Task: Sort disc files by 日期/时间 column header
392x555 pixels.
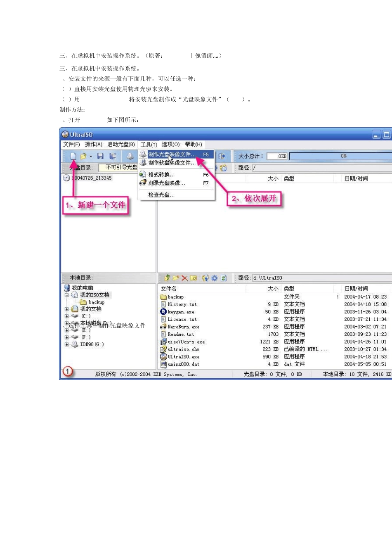Action: 356,178
